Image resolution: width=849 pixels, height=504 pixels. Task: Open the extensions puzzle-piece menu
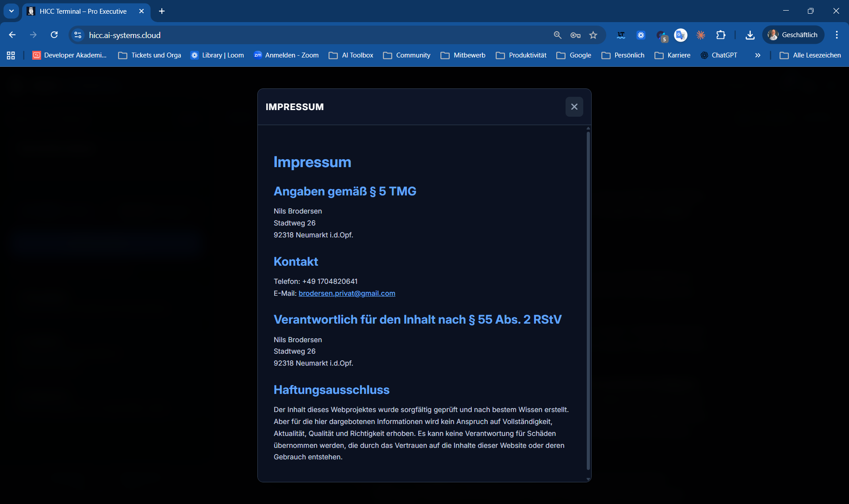[x=721, y=35]
